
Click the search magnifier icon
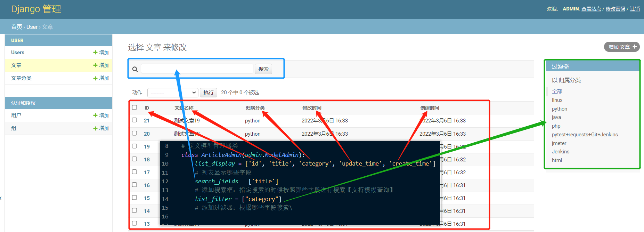click(x=135, y=69)
